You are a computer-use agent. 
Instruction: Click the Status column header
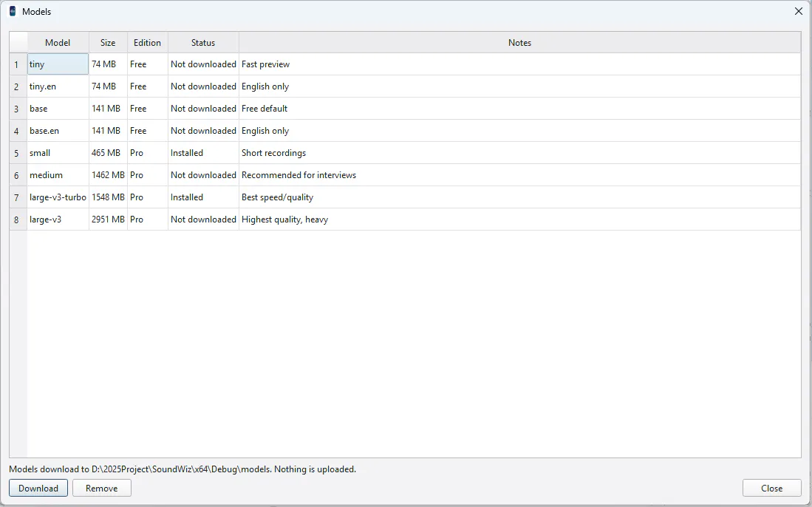203,42
